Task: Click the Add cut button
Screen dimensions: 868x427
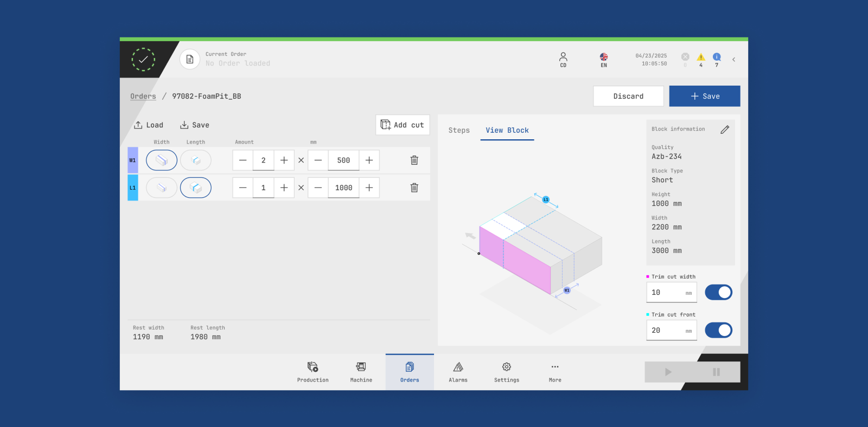Action: [403, 125]
